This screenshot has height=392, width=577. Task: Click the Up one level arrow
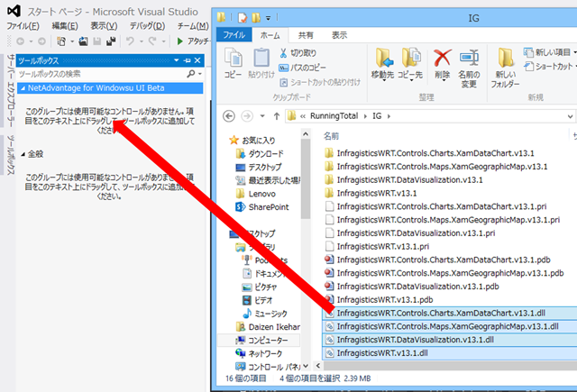coord(277,116)
